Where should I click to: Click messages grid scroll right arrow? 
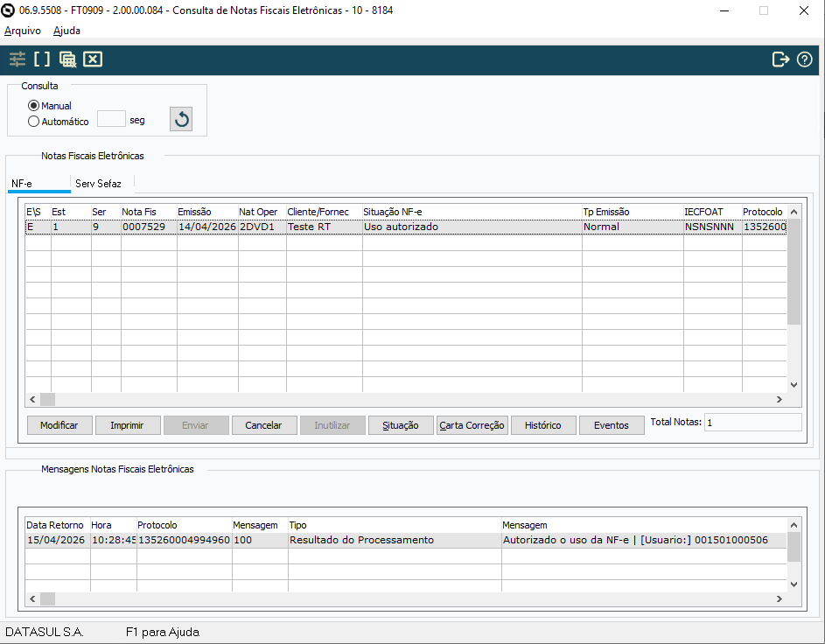[780, 598]
